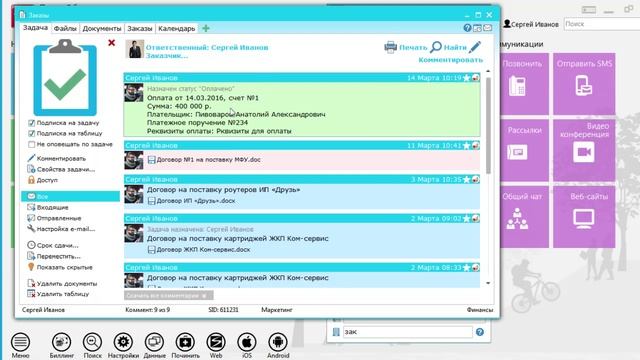Screen dimensions: 640x360
Task: Toggle Подписка на таблицу checkbox
Action: (x=31, y=133)
